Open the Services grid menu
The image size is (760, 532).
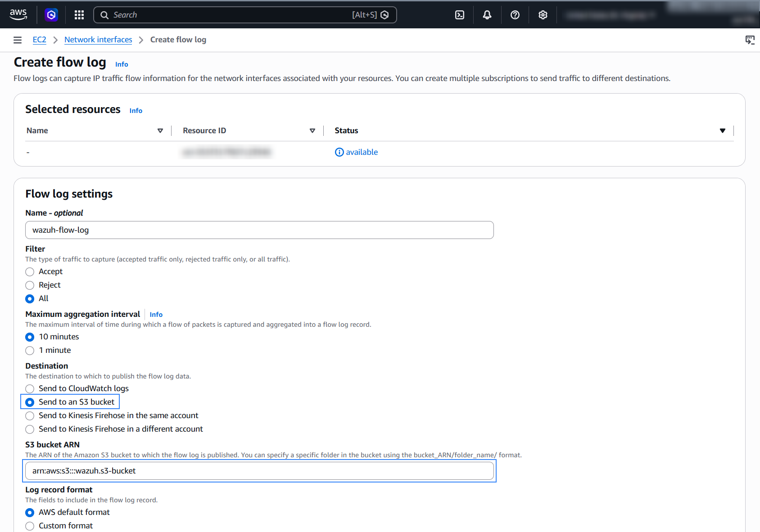[79, 15]
